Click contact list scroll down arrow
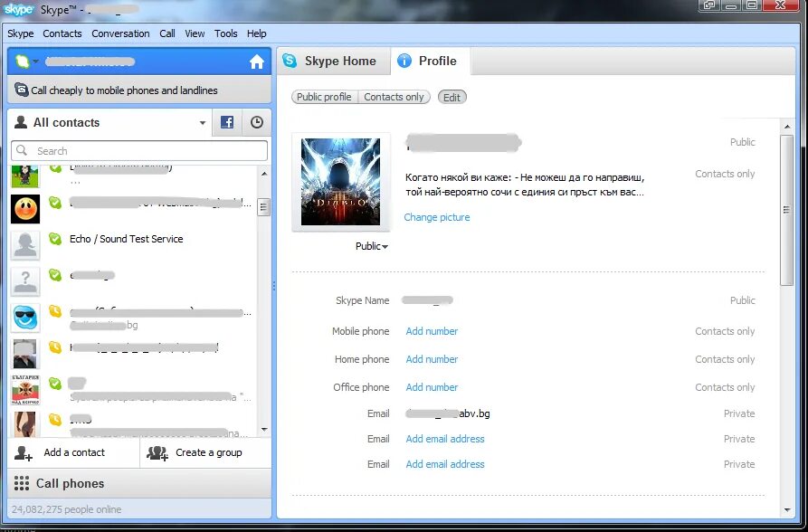The height and width of the screenshot is (532, 808). pos(264,429)
